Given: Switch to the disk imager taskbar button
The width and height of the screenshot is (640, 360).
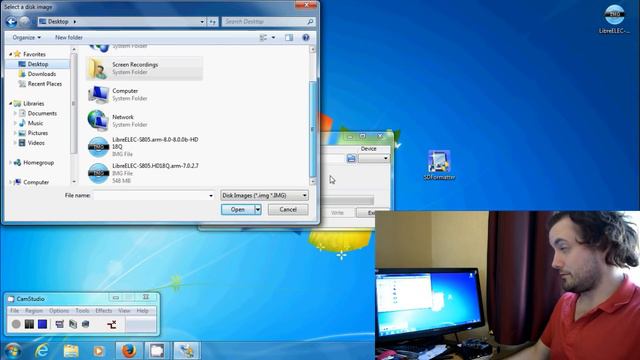Looking at the screenshot, I should (187, 351).
